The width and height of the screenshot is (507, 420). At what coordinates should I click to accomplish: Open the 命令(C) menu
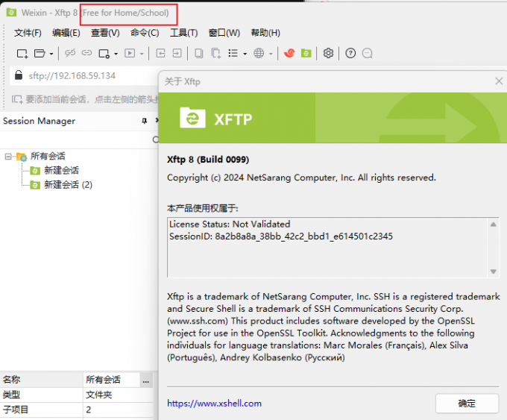pyautogui.click(x=145, y=33)
